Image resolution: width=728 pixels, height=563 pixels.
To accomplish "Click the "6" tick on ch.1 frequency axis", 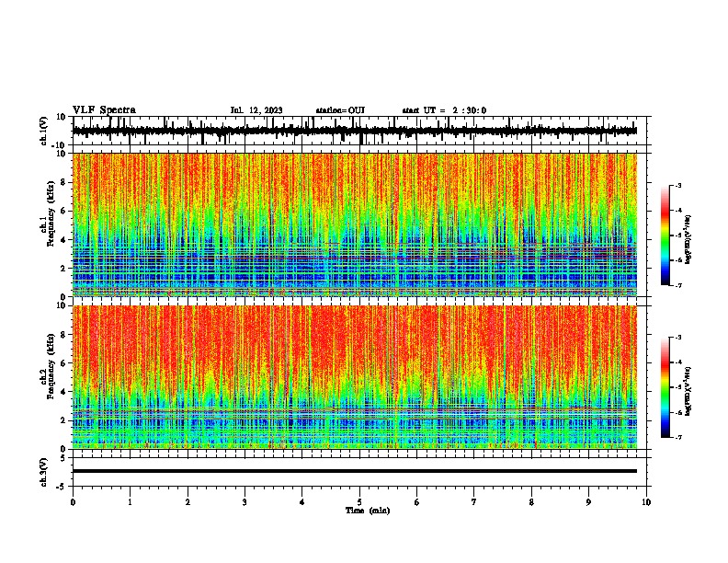I will point(64,211).
